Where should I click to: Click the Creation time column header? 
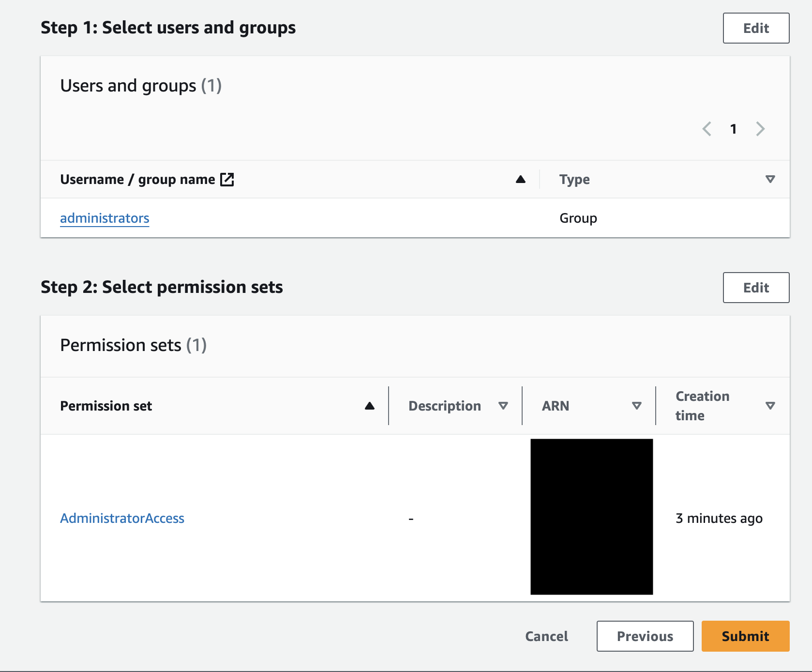point(702,406)
